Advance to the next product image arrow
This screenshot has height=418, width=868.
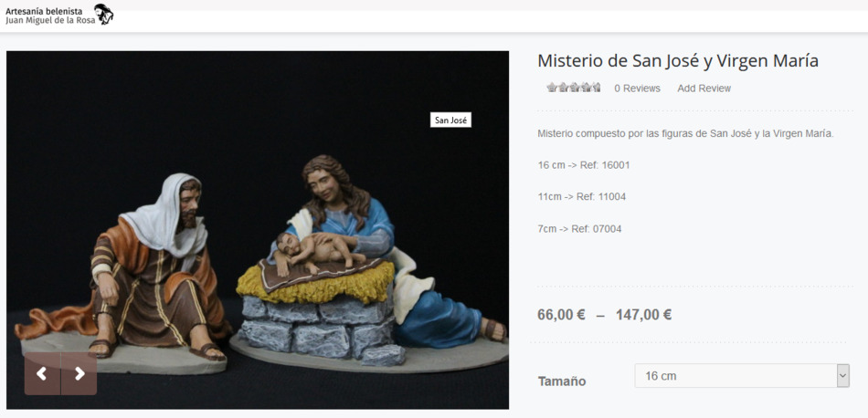(x=79, y=374)
